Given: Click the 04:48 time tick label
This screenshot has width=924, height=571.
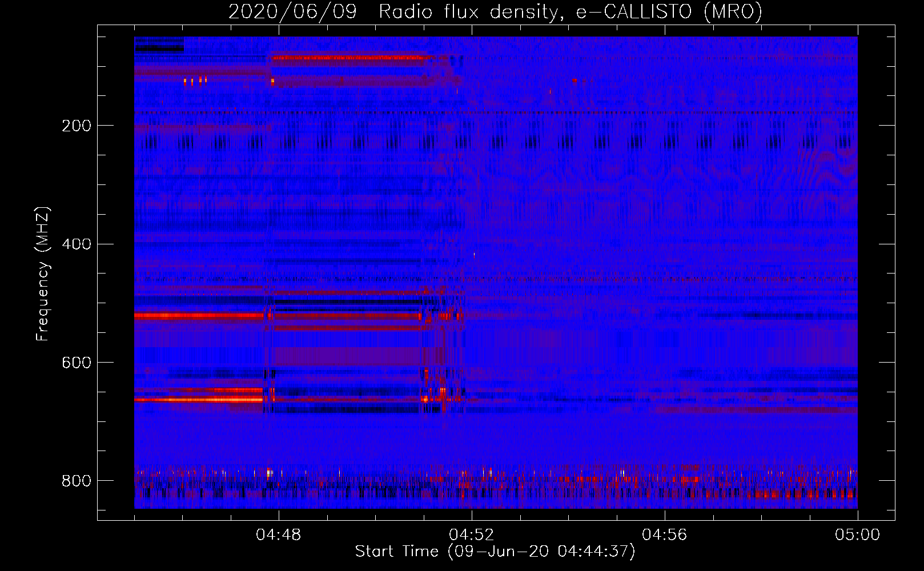Looking at the screenshot, I should point(279,535).
